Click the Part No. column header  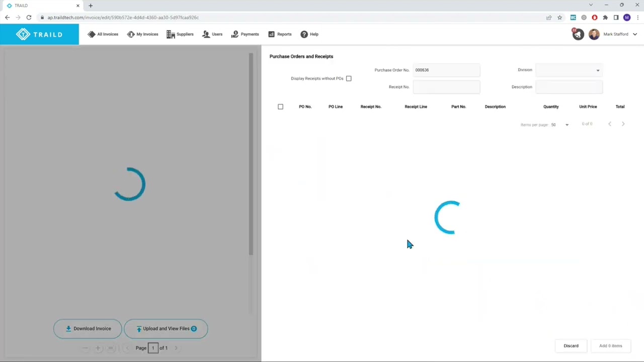click(458, 107)
